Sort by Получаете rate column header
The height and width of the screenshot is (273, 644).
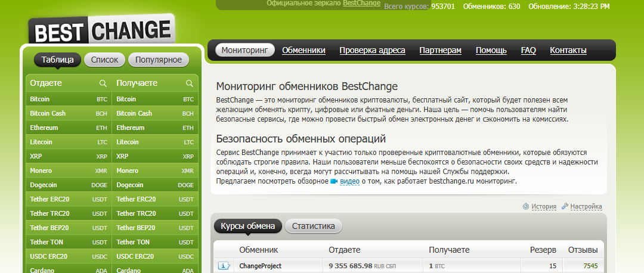pyautogui.click(x=449, y=250)
